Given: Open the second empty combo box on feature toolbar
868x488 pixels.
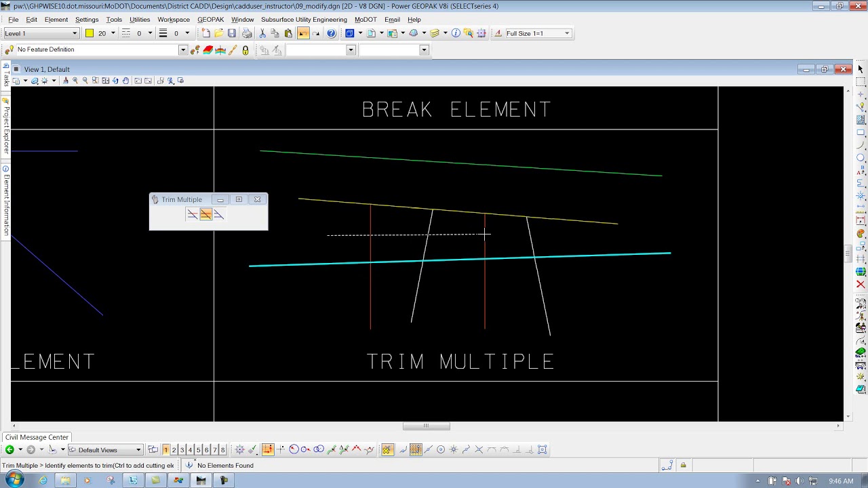Looking at the screenshot, I should pos(394,49).
